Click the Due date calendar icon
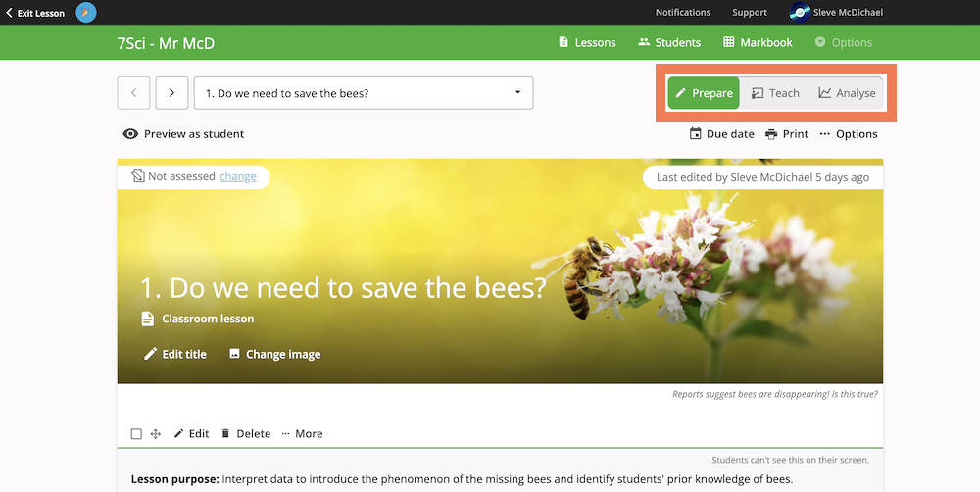This screenshot has height=492, width=980. pos(695,134)
